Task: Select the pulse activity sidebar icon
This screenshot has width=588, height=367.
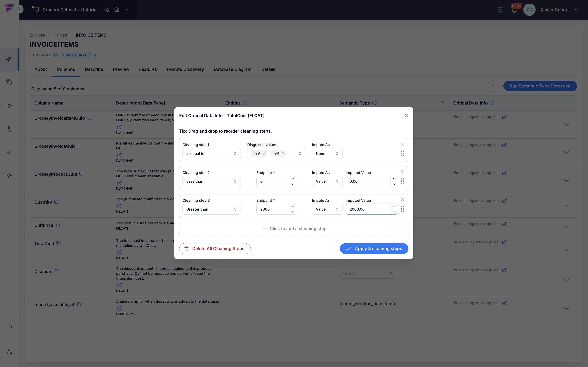Action: (9, 175)
